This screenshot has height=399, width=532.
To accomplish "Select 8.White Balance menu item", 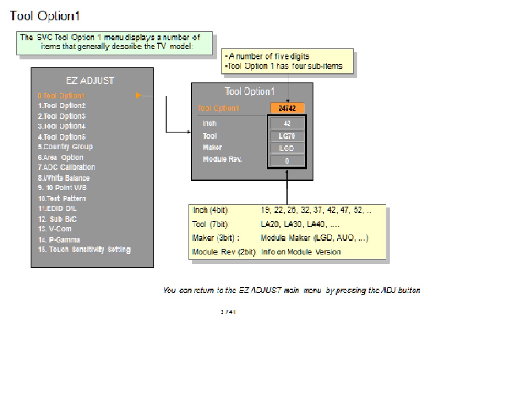I will (x=63, y=178).
